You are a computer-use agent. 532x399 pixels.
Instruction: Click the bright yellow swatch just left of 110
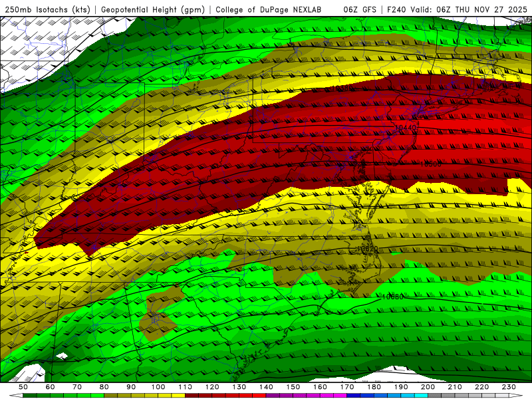[178, 396]
